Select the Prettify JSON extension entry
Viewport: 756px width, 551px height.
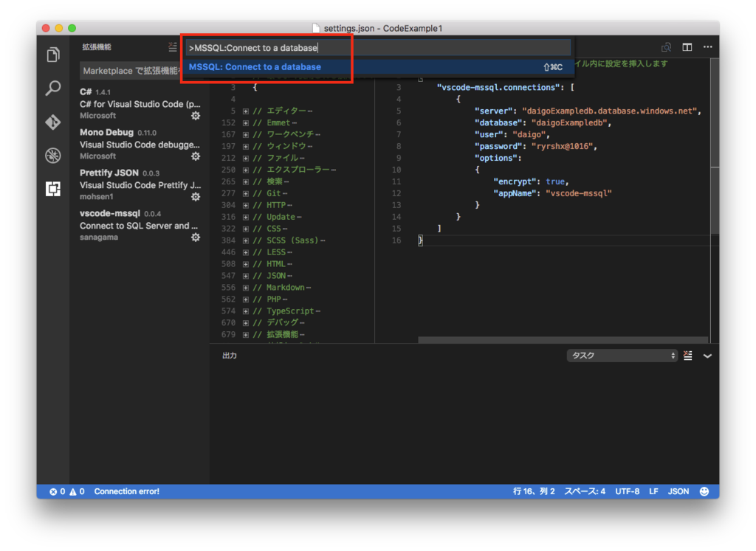(140, 184)
